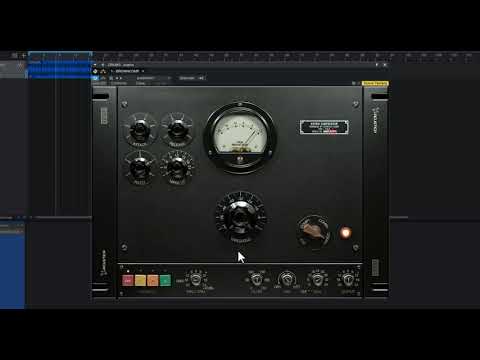Click the Release knob beside Attack
Image resolution: width=480 pixels, height=360 pixels.
click(x=177, y=129)
